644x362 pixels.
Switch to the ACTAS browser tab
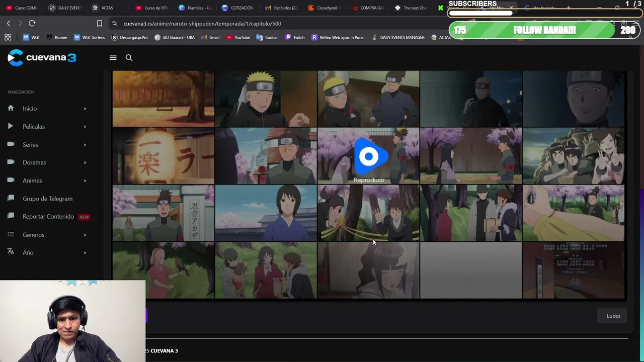point(108,8)
